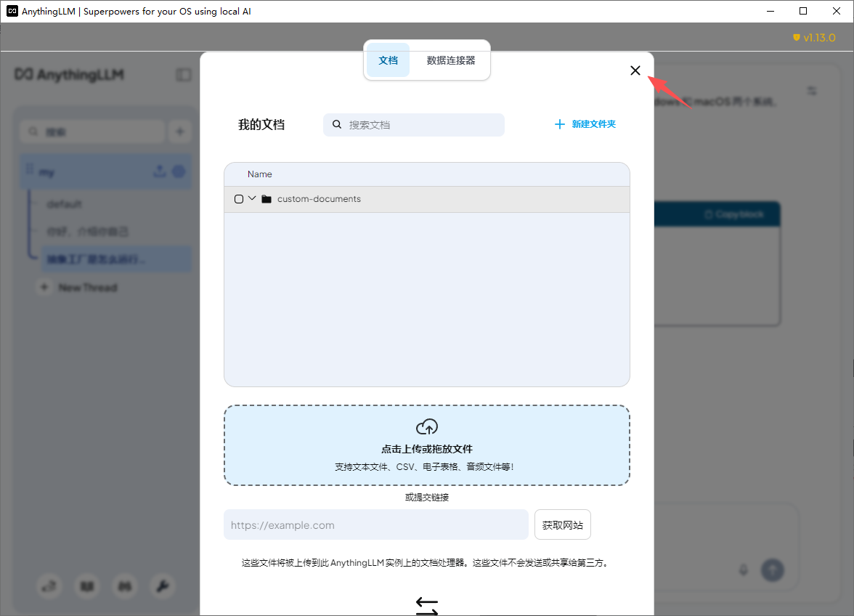
Task: Click the 获取网站 button
Action: coord(563,524)
